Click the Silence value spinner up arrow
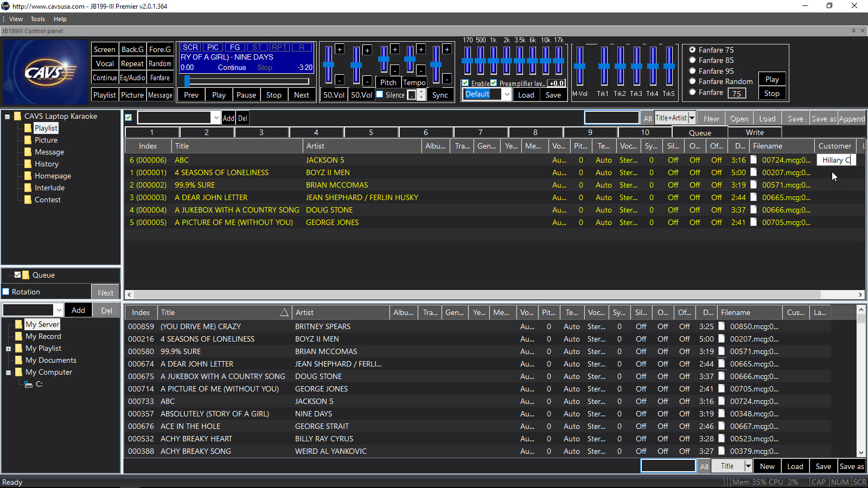This screenshot has width=868, height=488. tap(422, 92)
